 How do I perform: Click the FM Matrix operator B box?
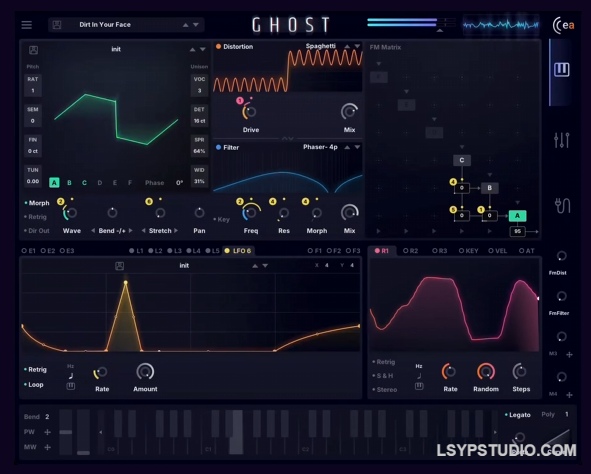coord(490,188)
